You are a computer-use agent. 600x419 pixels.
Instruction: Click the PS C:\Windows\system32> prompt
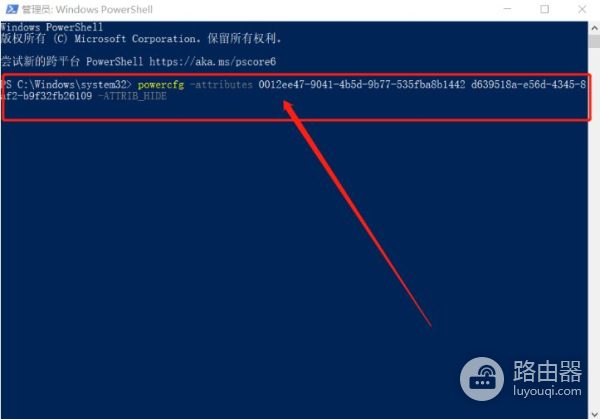tap(66, 85)
